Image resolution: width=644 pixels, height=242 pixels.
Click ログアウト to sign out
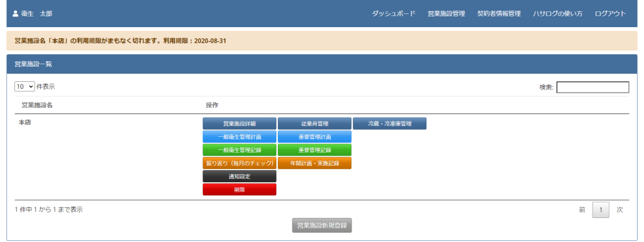tap(610, 14)
